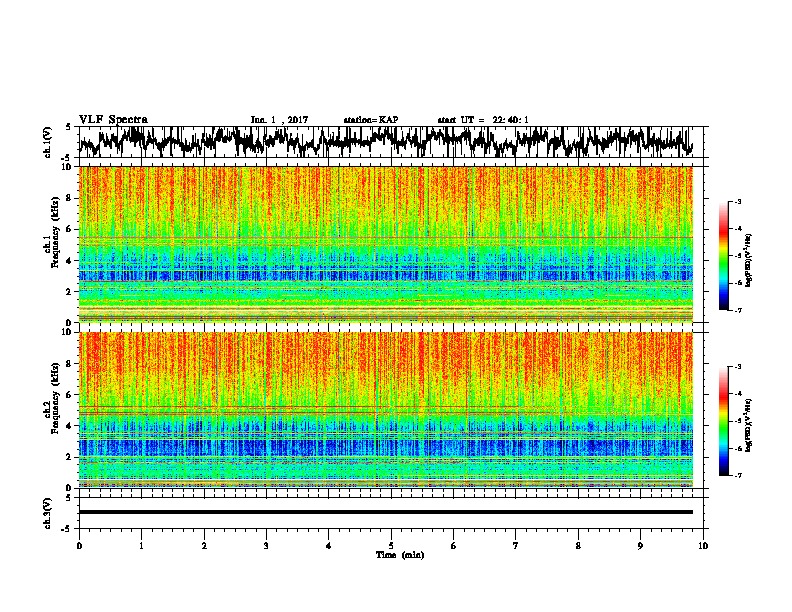Viewport: 792px width, 612px height.
Task: Click the time axis tick label "3"
Action: point(266,546)
